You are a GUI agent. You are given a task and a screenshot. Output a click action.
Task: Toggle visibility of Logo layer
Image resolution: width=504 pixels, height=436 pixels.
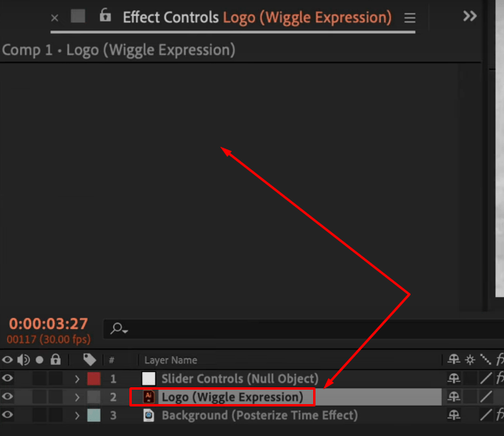coord(7,397)
